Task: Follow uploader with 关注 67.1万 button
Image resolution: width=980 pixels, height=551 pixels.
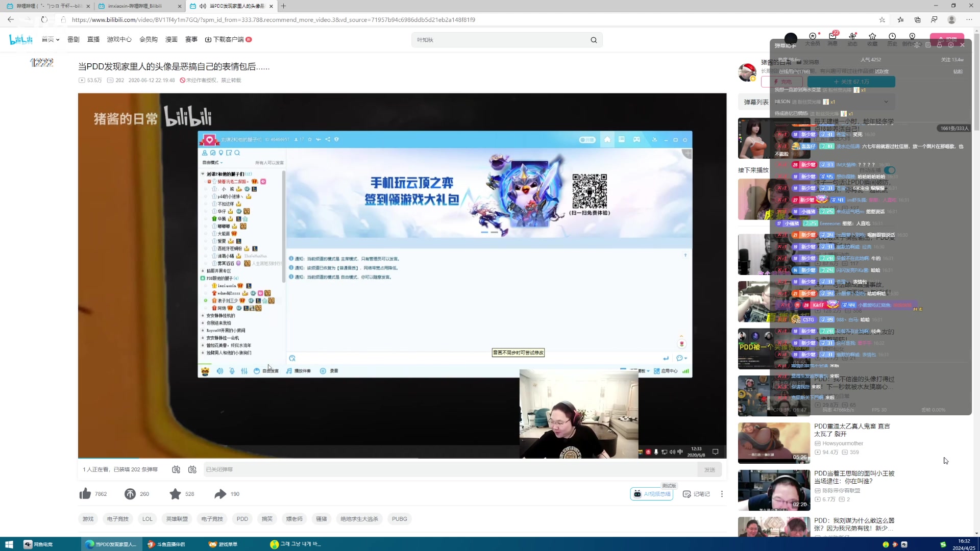Action: [851, 82]
